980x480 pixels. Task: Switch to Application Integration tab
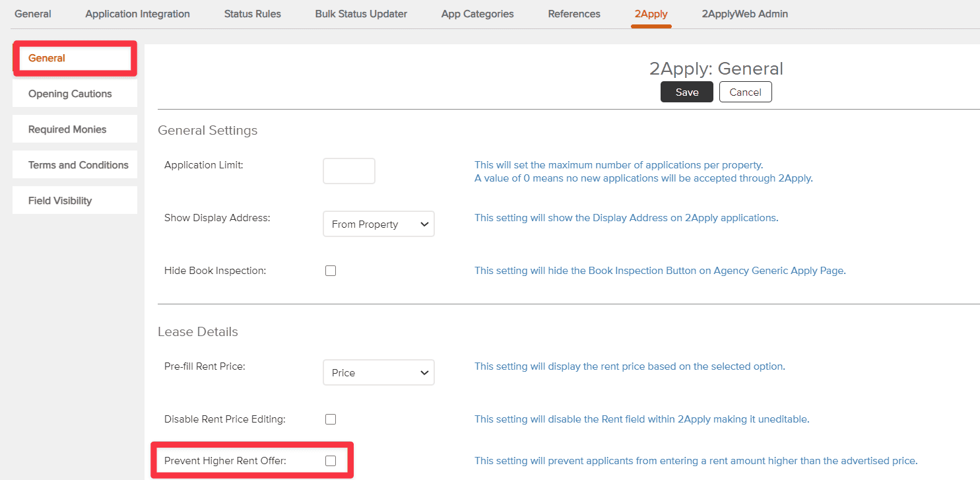point(137,14)
